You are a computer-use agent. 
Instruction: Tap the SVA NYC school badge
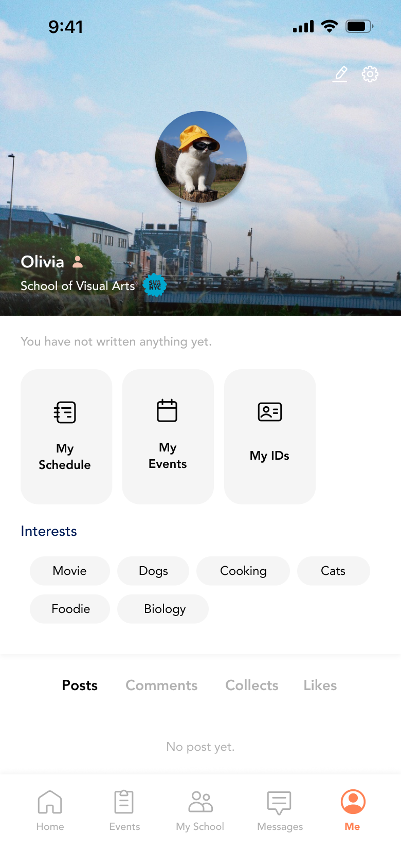(x=155, y=285)
